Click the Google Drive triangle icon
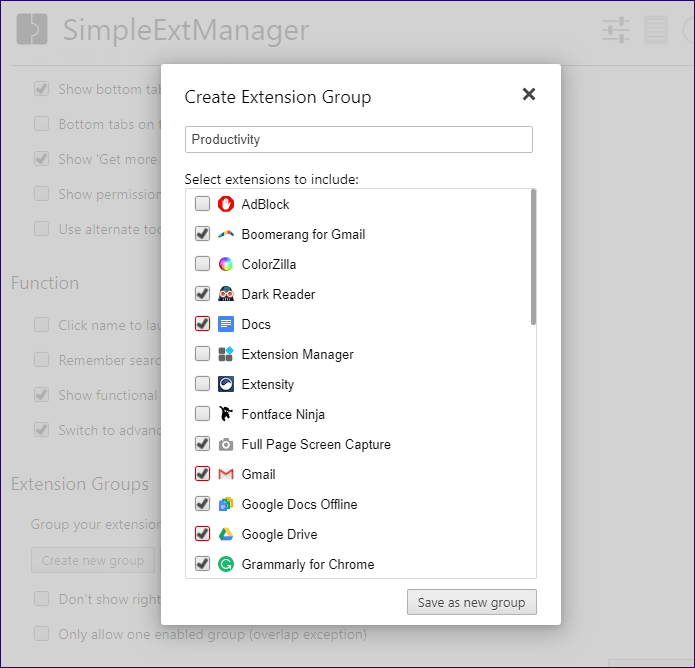 point(226,534)
